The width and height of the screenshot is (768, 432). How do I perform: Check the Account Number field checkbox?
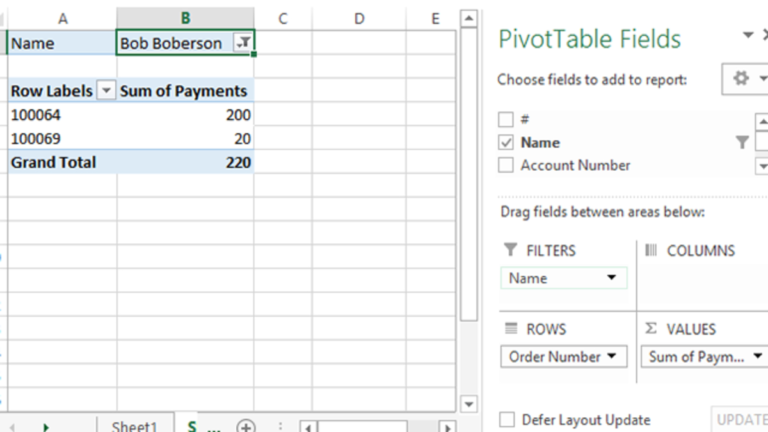pyautogui.click(x=506, y=166)
